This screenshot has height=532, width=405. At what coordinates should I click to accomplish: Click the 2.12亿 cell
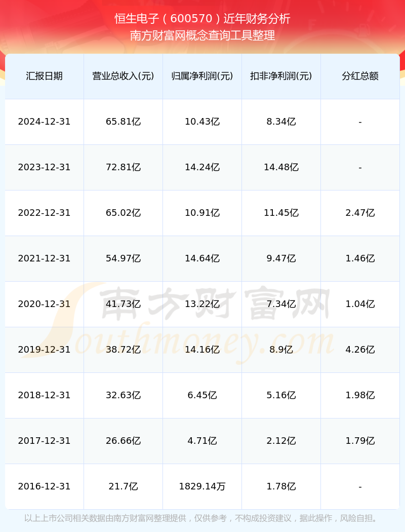(x=281, y=441)
